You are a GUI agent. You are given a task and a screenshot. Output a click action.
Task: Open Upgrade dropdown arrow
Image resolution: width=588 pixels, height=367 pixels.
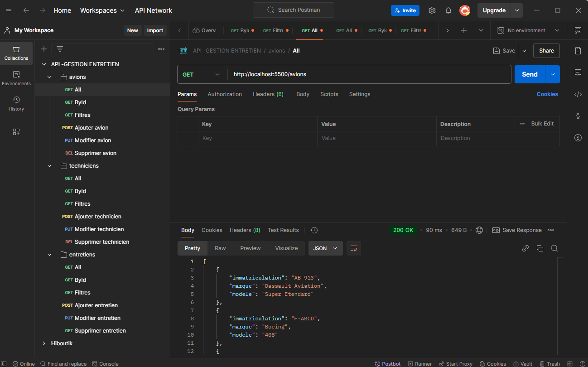pos(517,10)
